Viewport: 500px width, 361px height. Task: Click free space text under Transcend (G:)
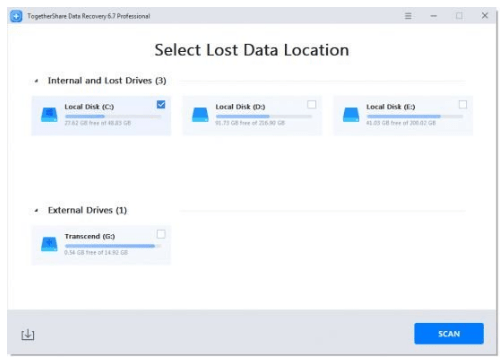point(96,253)
